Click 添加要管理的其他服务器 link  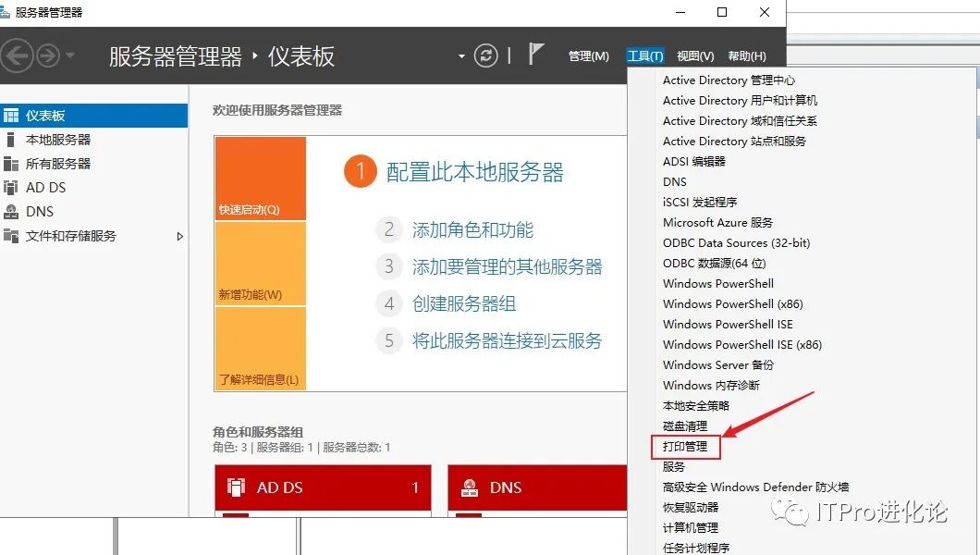[x=507, y=267]
